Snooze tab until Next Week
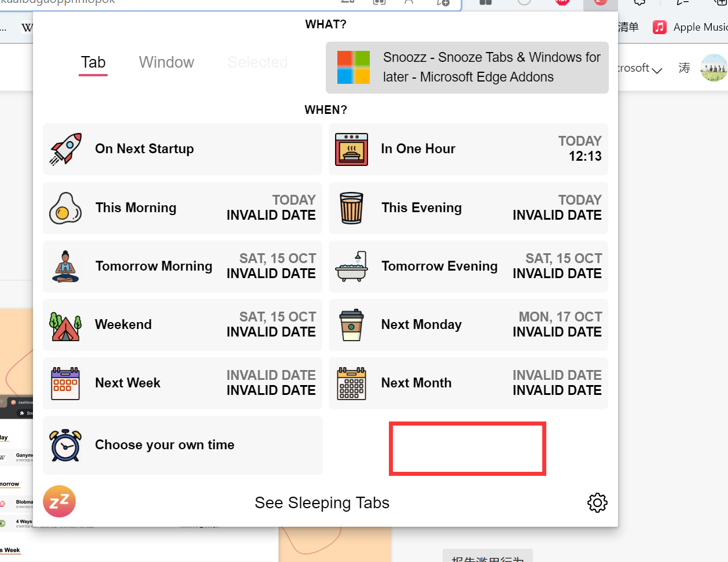 pyautogui.click(x=182, y=383)
